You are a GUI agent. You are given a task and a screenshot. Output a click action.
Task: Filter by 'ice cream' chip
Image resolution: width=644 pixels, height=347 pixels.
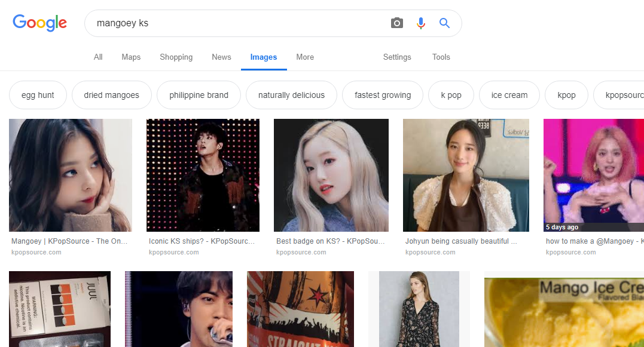[x=509, y=95]
